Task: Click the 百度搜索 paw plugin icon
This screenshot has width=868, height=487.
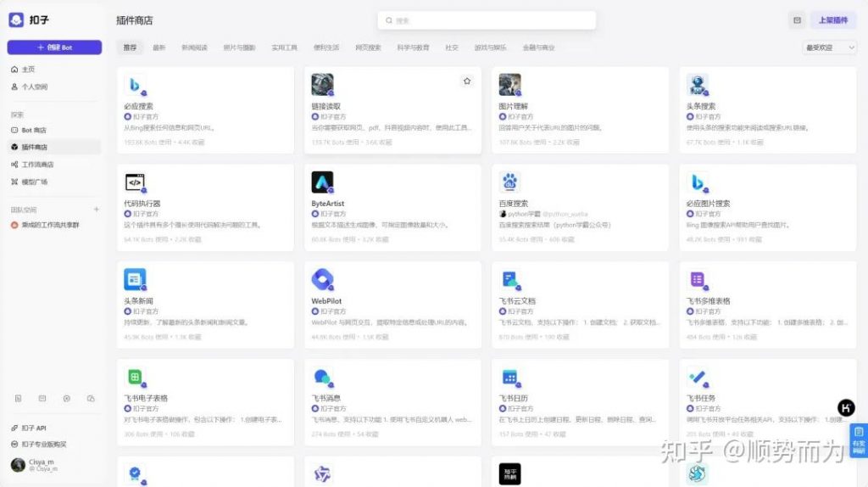Action: click(x=509, y=182)
